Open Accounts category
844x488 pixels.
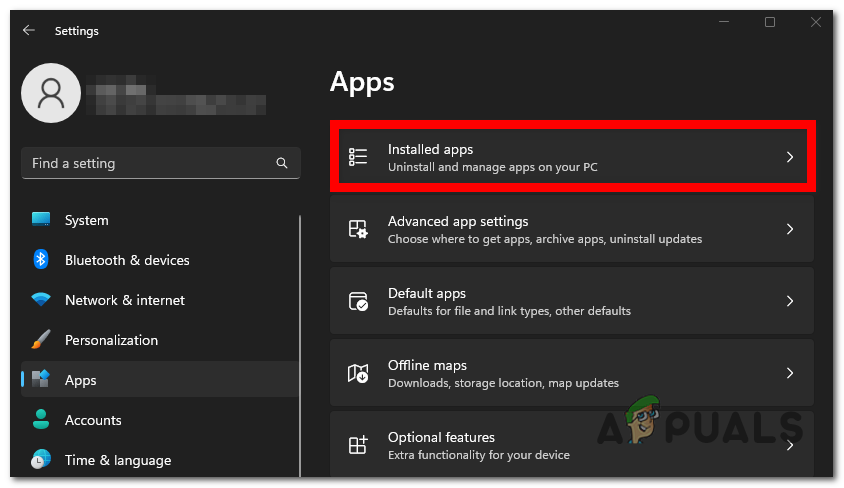[160, 420]
